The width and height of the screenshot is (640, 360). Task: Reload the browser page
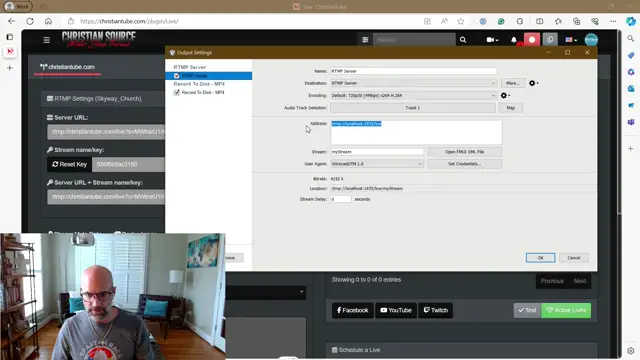(x=30, y=21)
